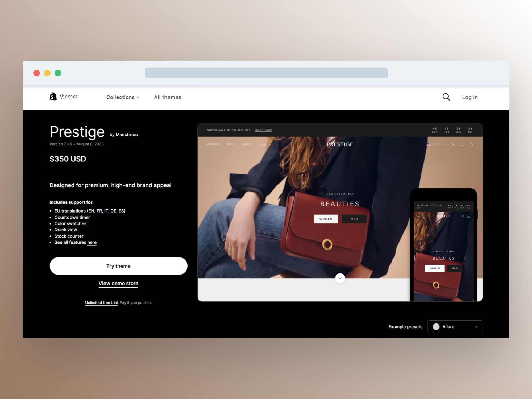Click the Shopify Themes search icon
The width and height of the screenshot is (532, 399).
point(447,97)
